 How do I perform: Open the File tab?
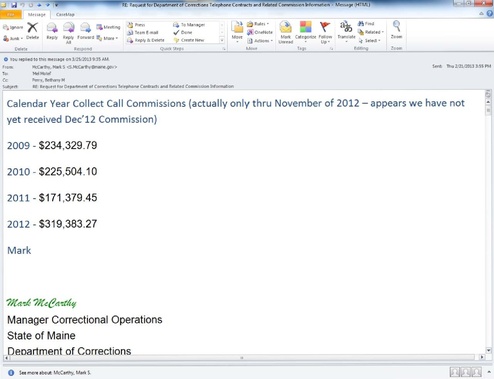(x=11, y=15)
